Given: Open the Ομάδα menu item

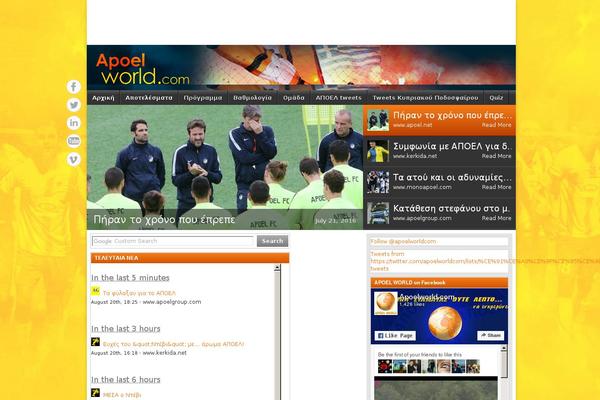Looking at the screenshot, I should coord(293,98).
